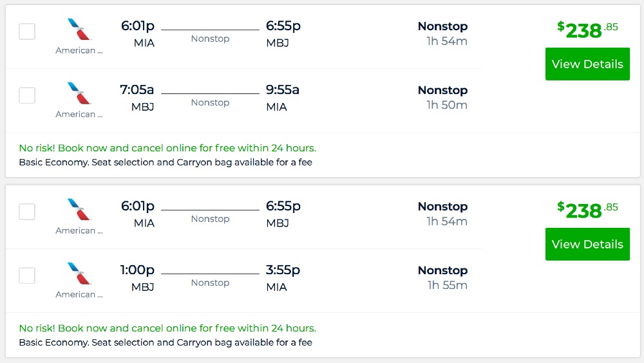Tick the checkbox for the 7:05a MBJ flight
Image resolution: width=644 pixels, height=363 pixels.
[27, 95]
